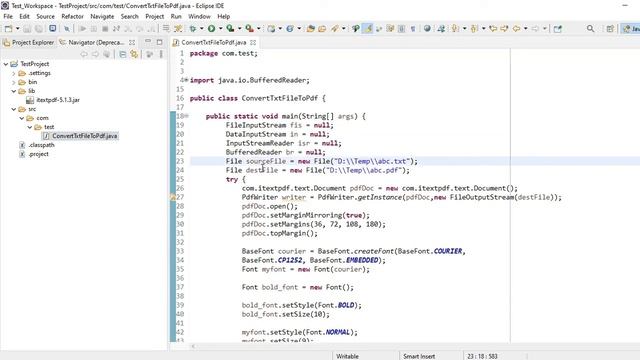Click the Open Task icon
This screenshot has width=640, height=360.
click(322, 29)
